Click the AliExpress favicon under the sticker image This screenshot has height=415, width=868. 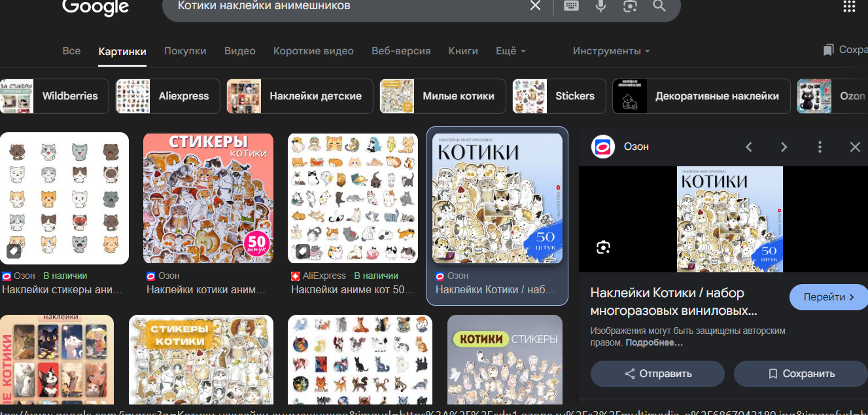tap(295, 276)
